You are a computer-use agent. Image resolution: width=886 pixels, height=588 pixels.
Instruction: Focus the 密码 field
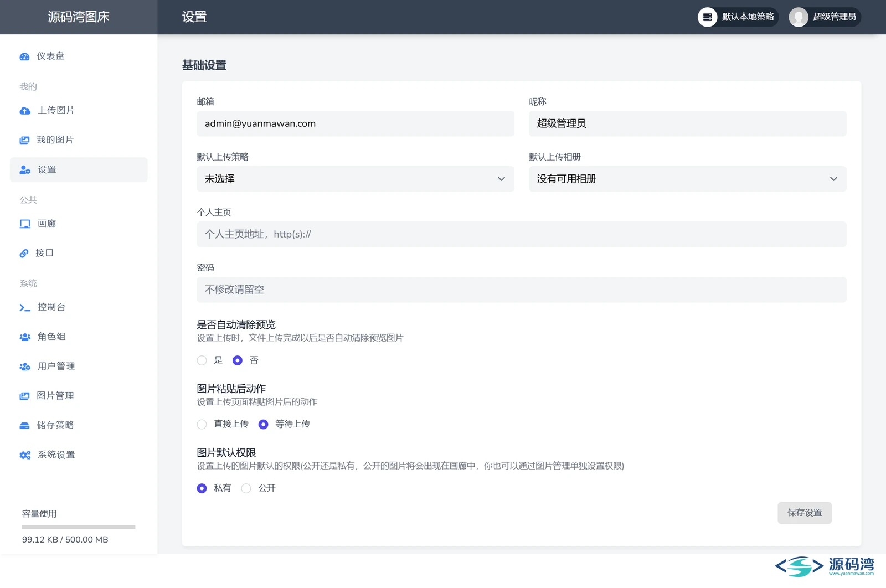click(522, 290)
